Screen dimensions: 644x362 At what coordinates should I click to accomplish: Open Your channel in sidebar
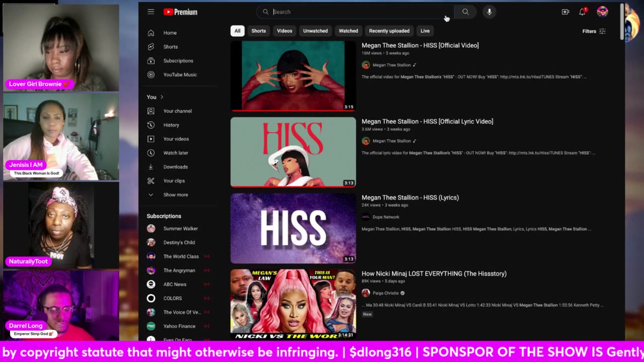(x=179, y=111)
